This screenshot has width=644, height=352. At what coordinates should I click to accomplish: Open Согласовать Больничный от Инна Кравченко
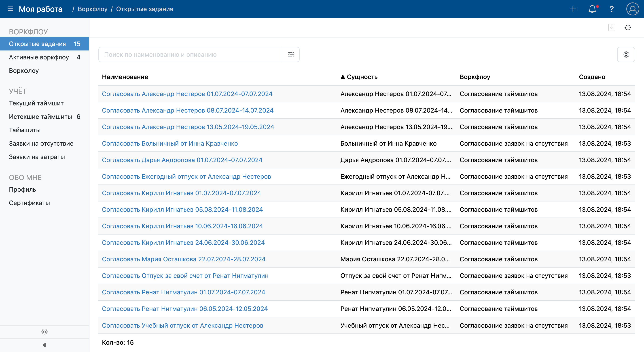[x=170, y=143]
